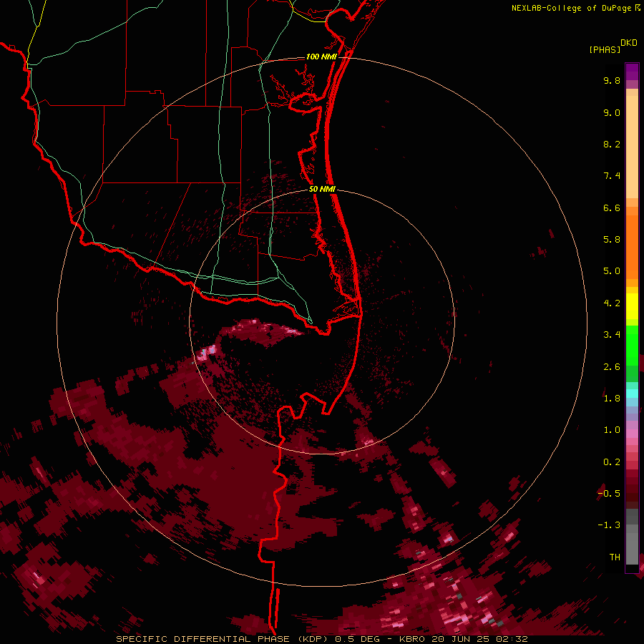Click the 4.2 legend value
Viewport: 644px width, 644px height.
(612, 303)
